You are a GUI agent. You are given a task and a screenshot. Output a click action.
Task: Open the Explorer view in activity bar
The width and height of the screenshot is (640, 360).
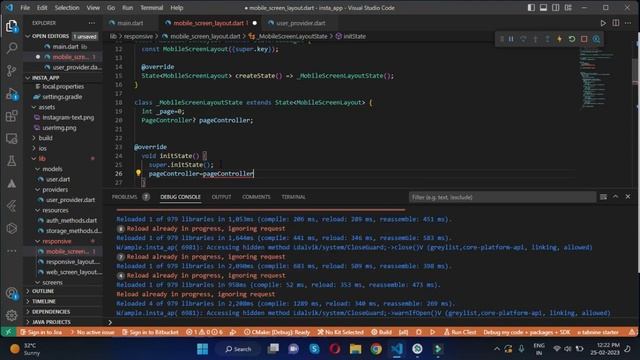point(11,26)
